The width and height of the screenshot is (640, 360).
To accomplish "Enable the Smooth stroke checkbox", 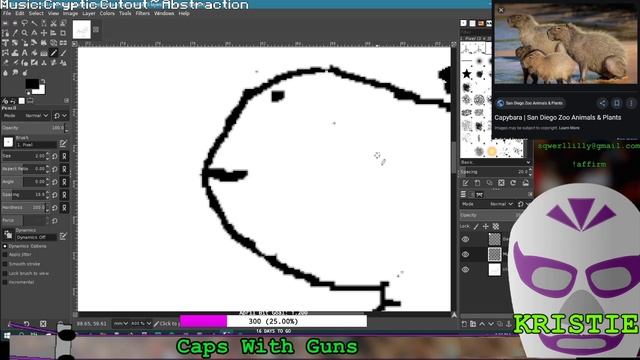I will point(5,264).
